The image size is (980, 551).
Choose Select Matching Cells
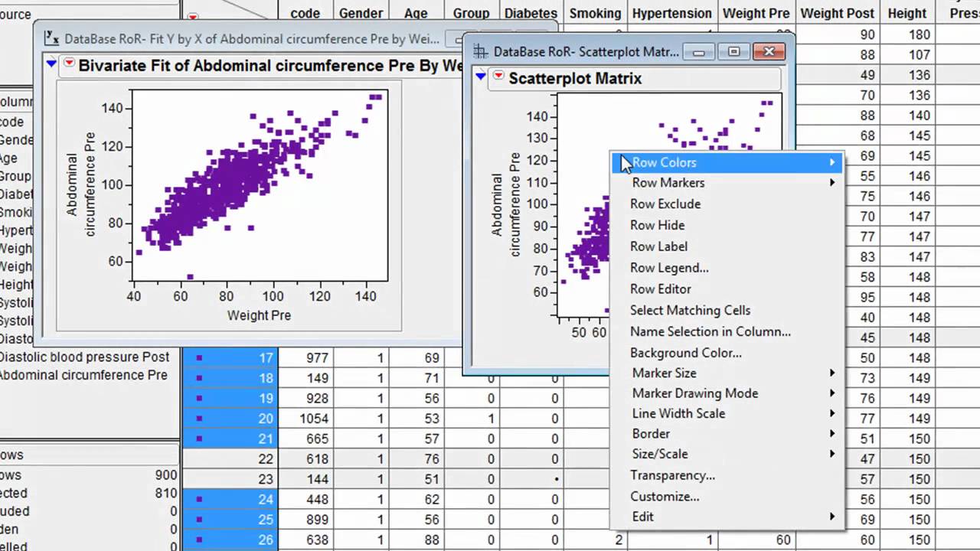pos(727,311)
